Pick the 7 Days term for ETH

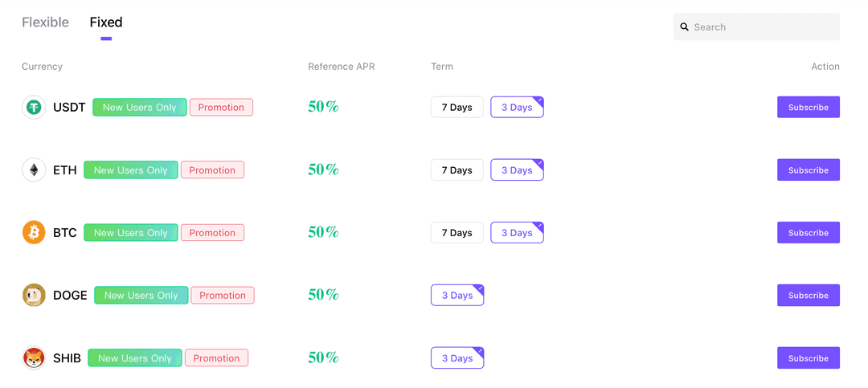[x=457, y=170]
